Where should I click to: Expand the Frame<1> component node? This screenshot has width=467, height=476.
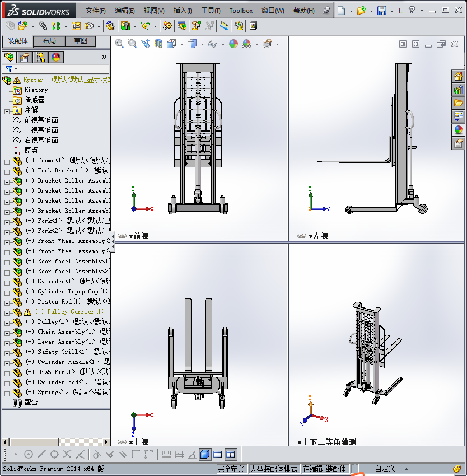(7, 162)
